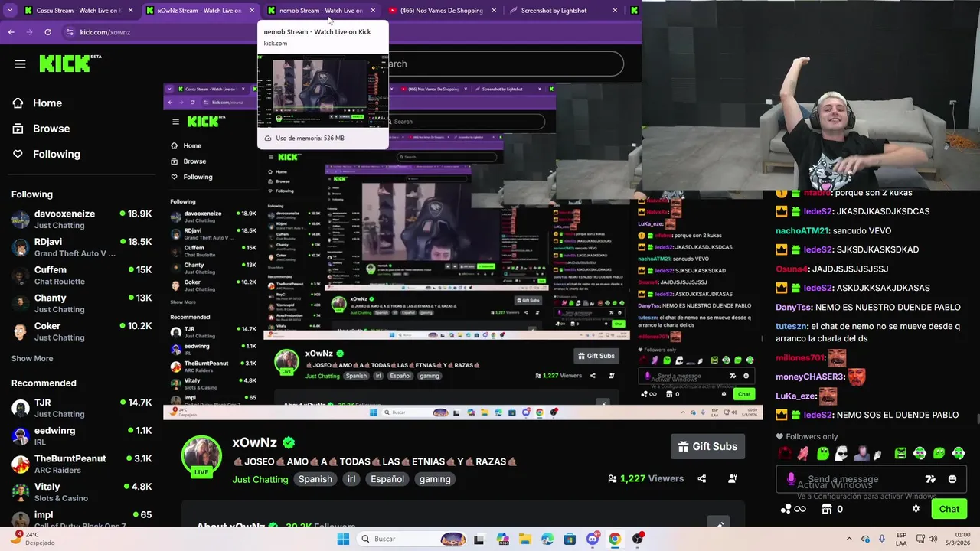This screenshot has width=980, height=551.
Task: Show hidden icons tray chevron
Action: tap(848, 539)
